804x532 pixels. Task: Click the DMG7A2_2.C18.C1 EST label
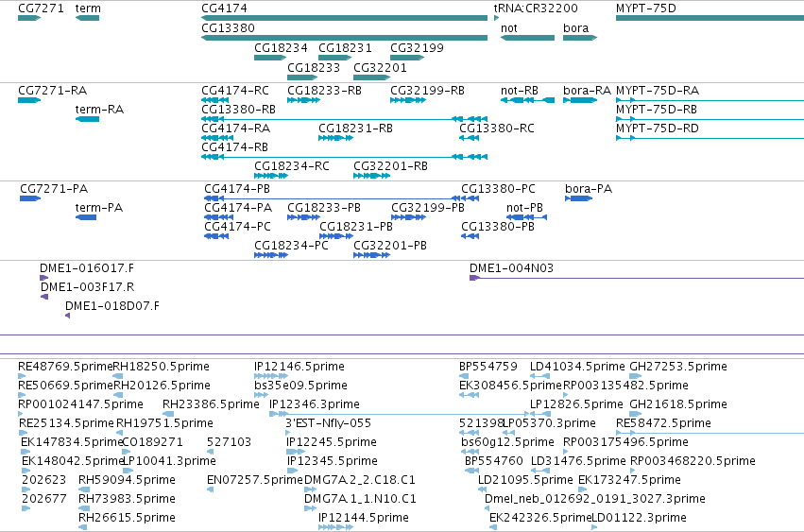point(359,480)
